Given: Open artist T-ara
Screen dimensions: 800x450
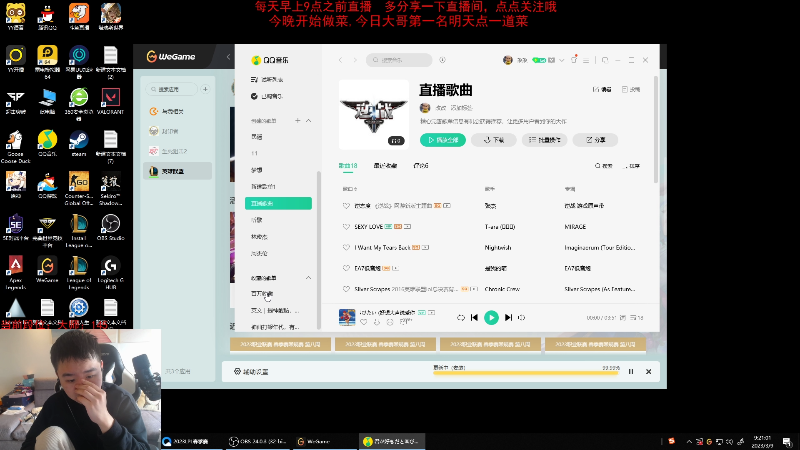Looking at the screenshot, I should click(x=499, y=227).
